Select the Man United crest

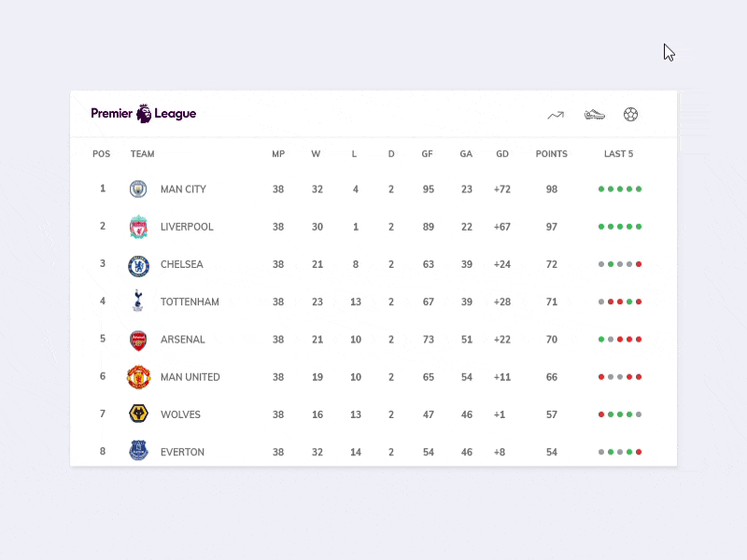tap(138, 376)
